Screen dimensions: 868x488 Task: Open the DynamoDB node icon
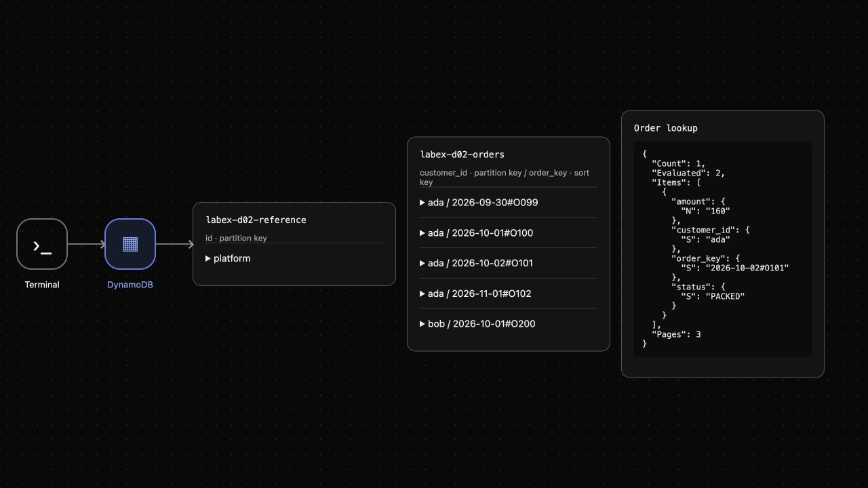coord(130,244)
